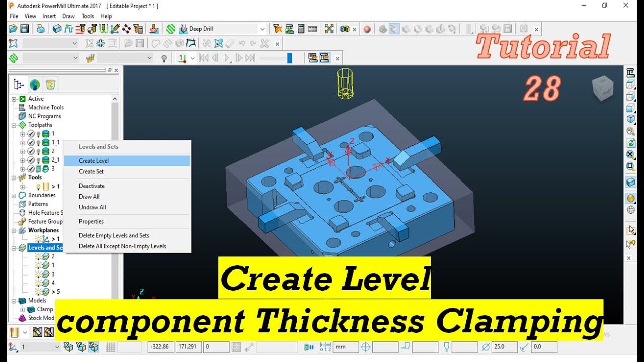This screenshot has width=644, height=362.
Task: Open the File menu
Action: click(x=14, y=16)
